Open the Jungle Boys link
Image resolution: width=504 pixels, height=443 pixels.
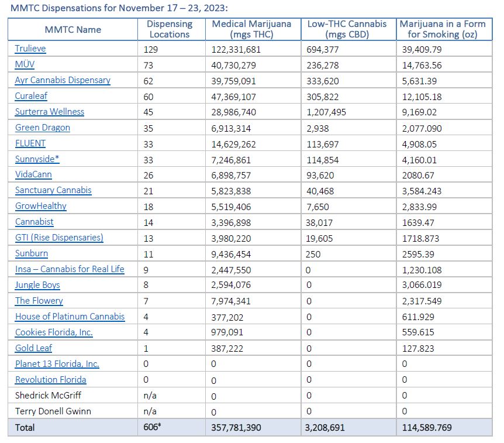point(37,285)
